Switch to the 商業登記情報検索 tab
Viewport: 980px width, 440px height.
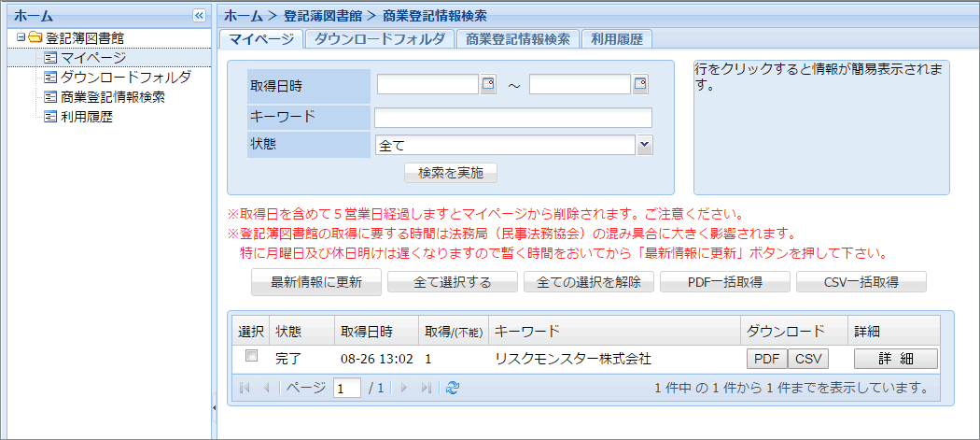tap(517, 39)
